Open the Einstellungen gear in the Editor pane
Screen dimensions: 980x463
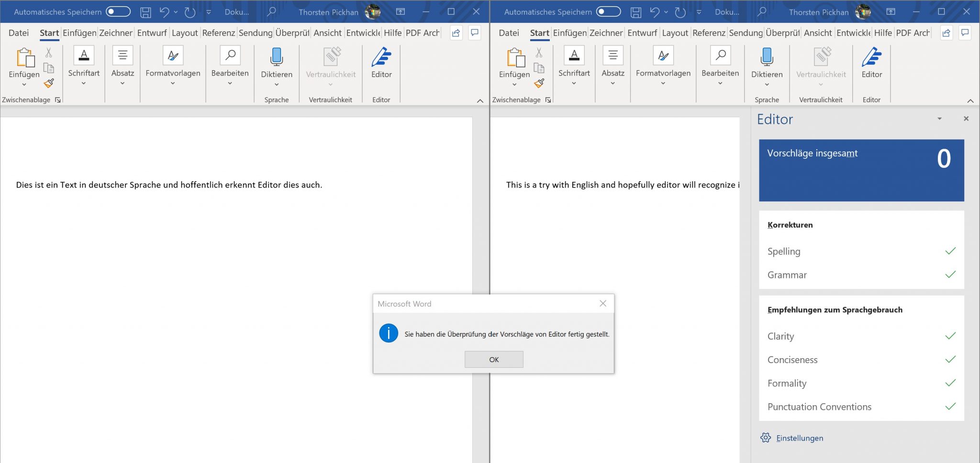(766, 438)
